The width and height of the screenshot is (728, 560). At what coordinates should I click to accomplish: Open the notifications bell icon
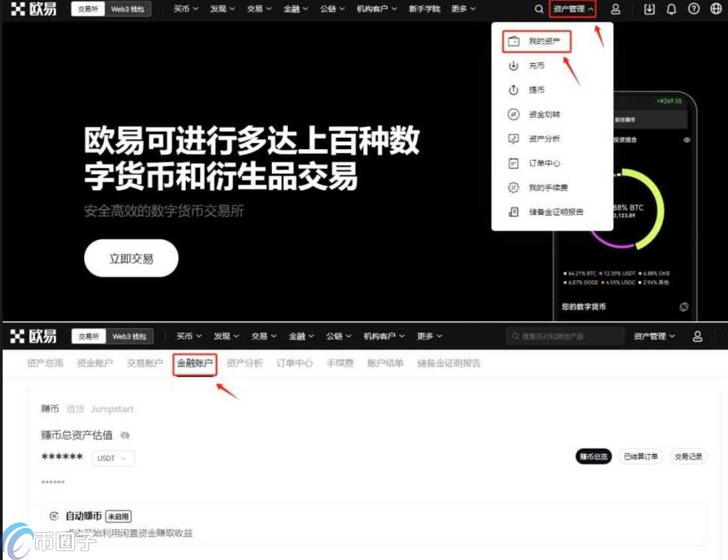tap(672, 9)
